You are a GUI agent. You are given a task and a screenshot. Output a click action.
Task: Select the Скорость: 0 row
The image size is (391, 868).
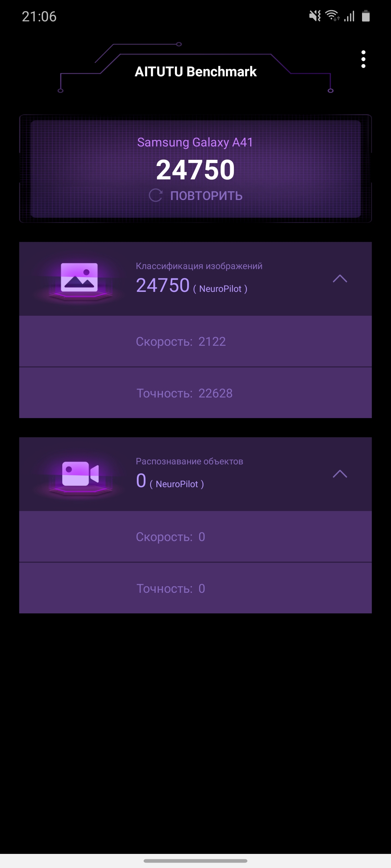[195, 537]
